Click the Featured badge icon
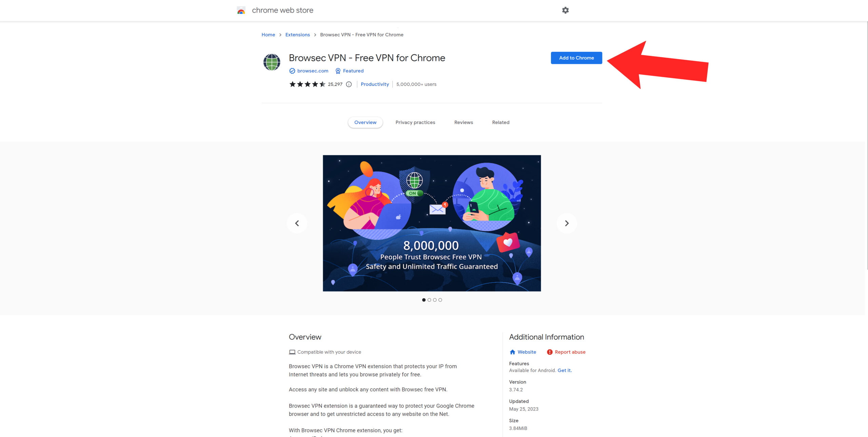868x437 pixels. (x=338, y=71)
